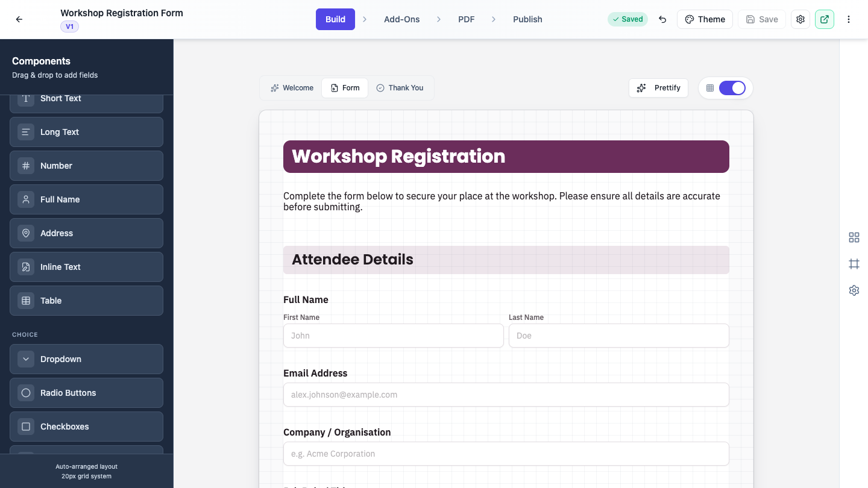Click the Radio Buttons component label

[68, 393]
